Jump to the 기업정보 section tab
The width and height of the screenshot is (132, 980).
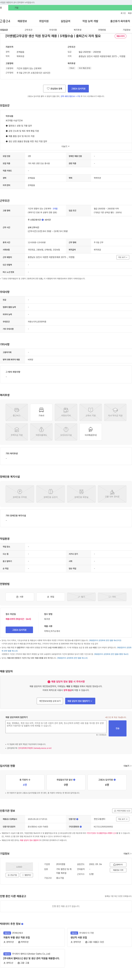pos(126,30)
